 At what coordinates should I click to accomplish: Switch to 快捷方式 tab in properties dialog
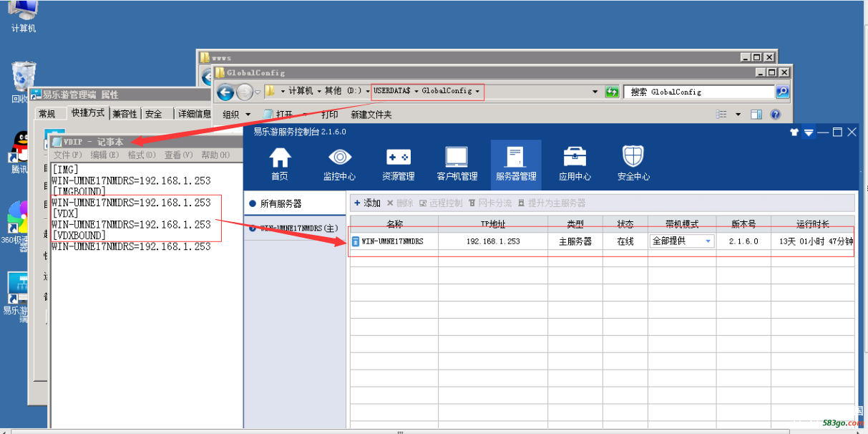pos(88,113)
